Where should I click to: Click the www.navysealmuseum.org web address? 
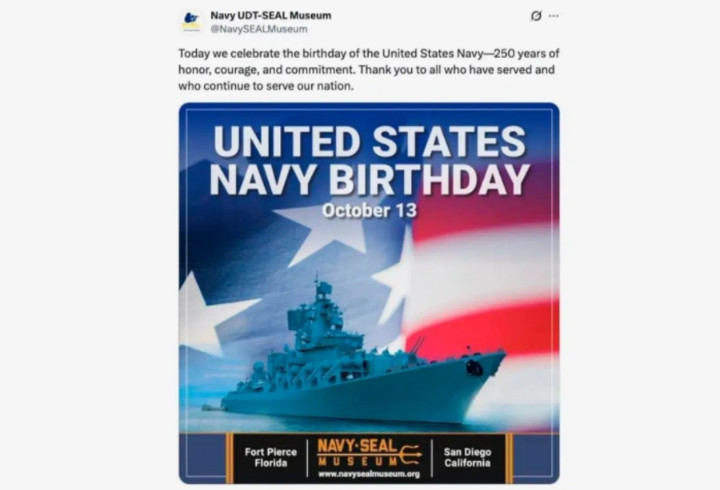(x=369, y=473)
